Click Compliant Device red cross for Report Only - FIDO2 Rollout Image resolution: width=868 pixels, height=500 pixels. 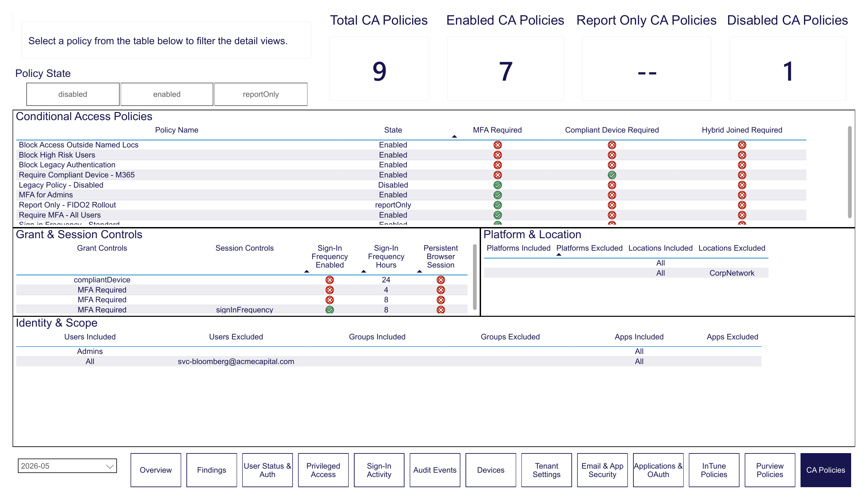[612, 205]
